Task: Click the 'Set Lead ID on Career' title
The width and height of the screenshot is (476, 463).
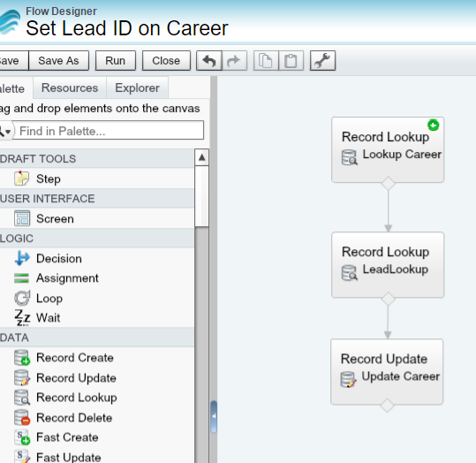Action: click(127, 28)
